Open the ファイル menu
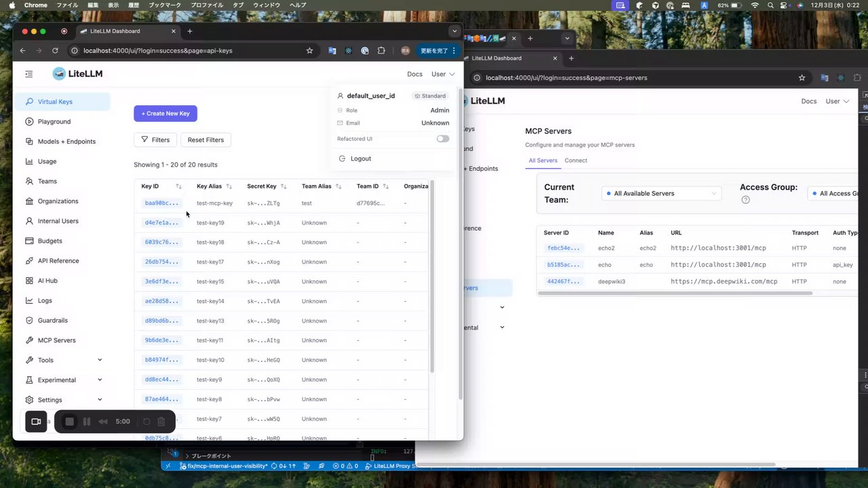This screenshot has width=868, height=488. [67, 5]
